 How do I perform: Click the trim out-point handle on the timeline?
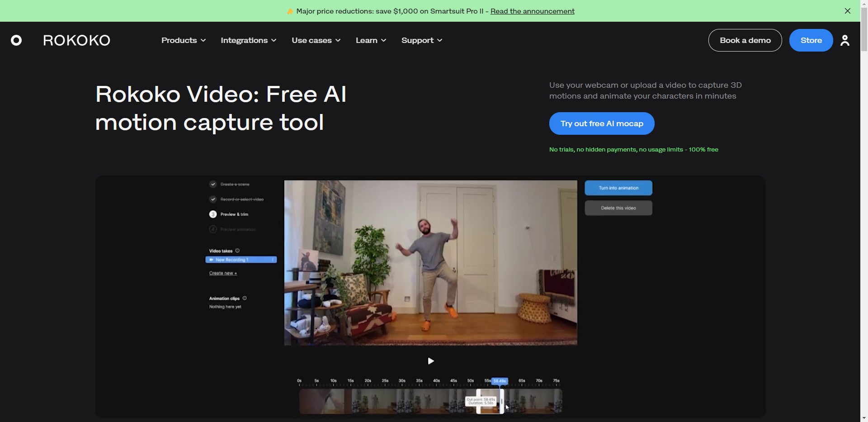[502, 401]
